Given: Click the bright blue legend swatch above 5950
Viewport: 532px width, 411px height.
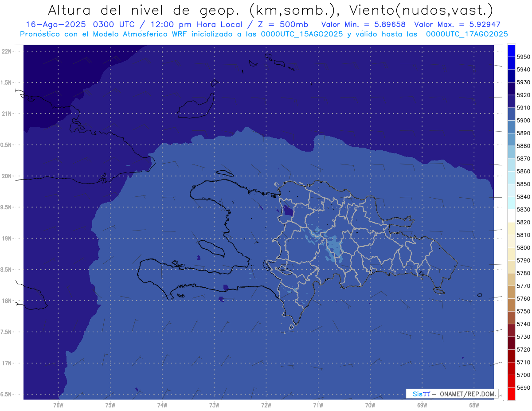Looking at the screenshot, I should tap(511, 51).
